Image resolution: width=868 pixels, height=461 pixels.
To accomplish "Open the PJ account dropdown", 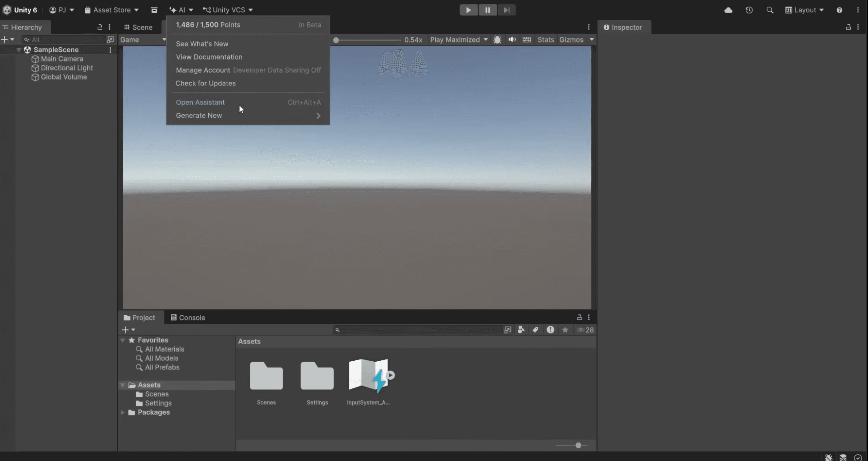I will tap(62, 10).
